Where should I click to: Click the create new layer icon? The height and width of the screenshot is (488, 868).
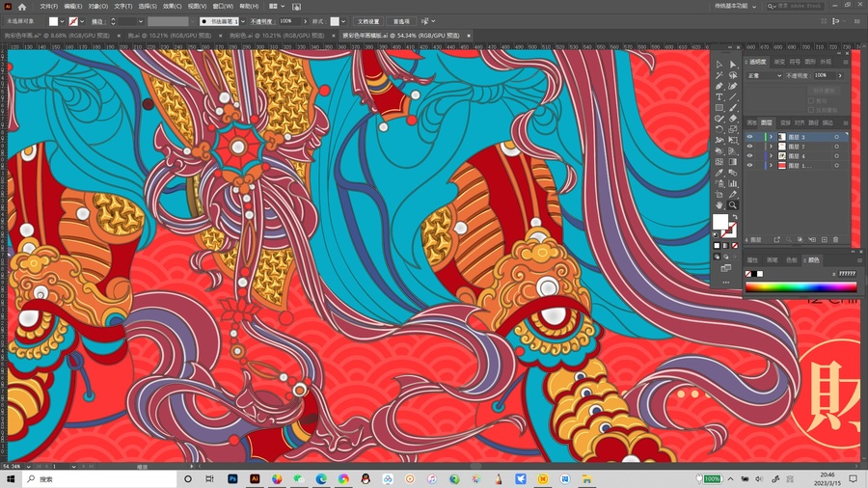pos(825,239)
